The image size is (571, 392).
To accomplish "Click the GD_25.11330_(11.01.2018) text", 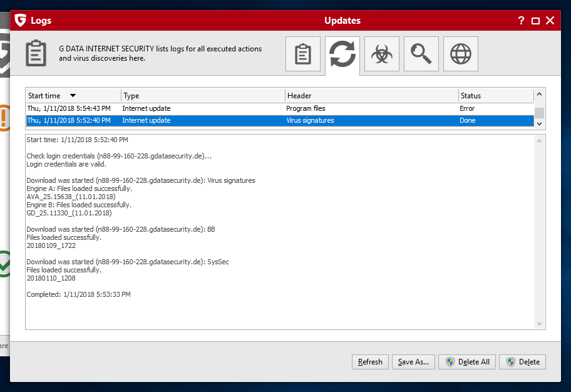I will [x=69, y=213].
